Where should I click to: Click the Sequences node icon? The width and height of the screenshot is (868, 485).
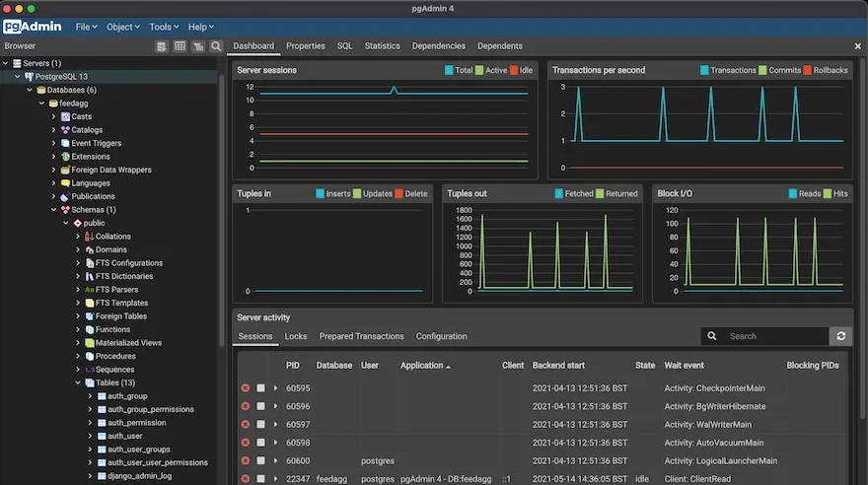89,370
